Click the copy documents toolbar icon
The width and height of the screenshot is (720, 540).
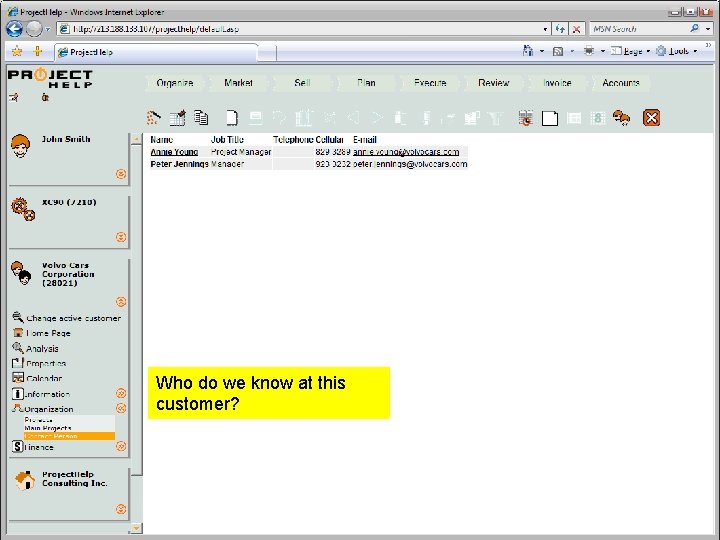[x=201, y=118]
